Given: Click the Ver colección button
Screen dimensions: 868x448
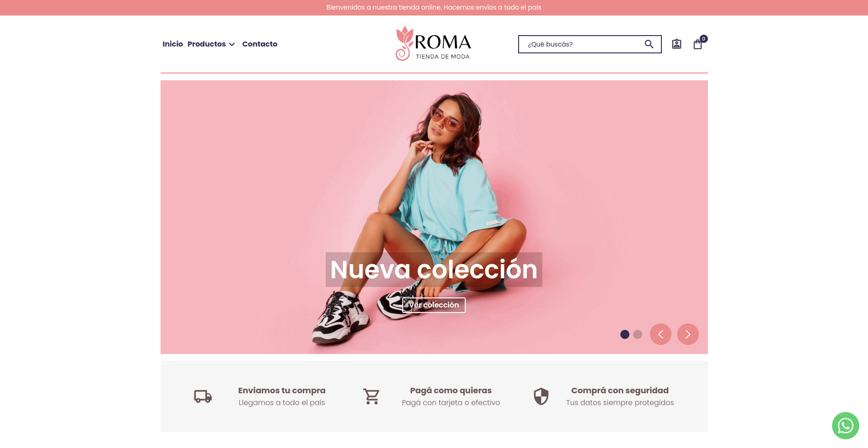Looking at the screenshot, I should 434,305.
